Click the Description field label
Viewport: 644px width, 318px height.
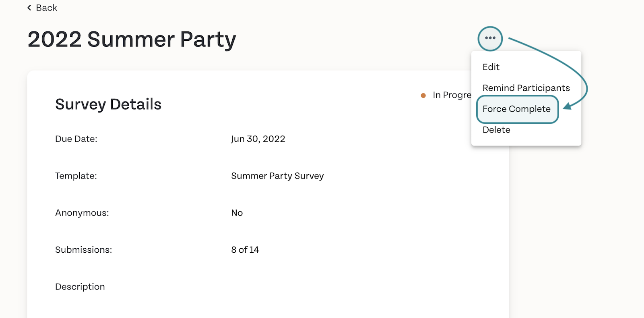[80, 287]
